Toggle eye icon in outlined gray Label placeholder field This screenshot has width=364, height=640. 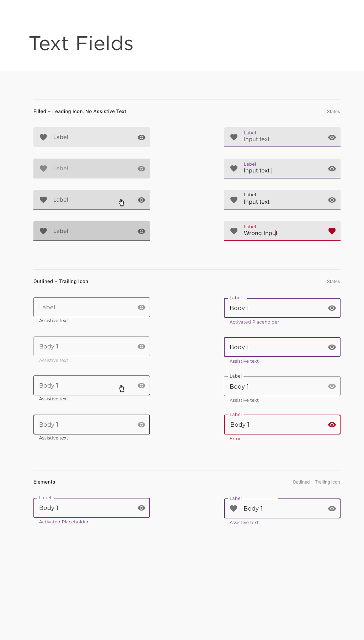coord(141,307)
